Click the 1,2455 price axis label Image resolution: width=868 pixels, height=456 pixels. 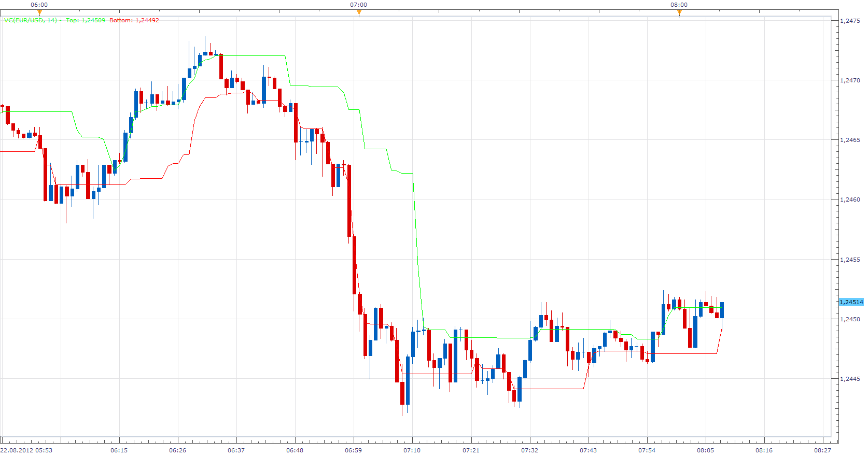click(x=850, y=260)
